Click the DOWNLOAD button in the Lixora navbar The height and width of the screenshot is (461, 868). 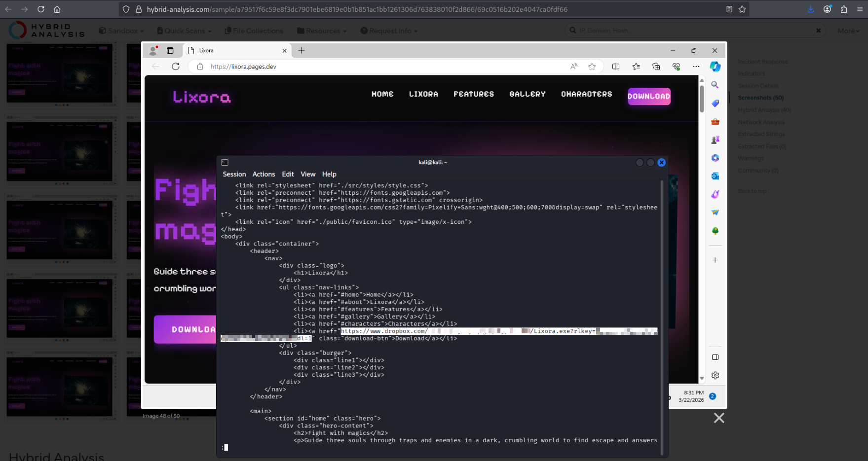648,96
